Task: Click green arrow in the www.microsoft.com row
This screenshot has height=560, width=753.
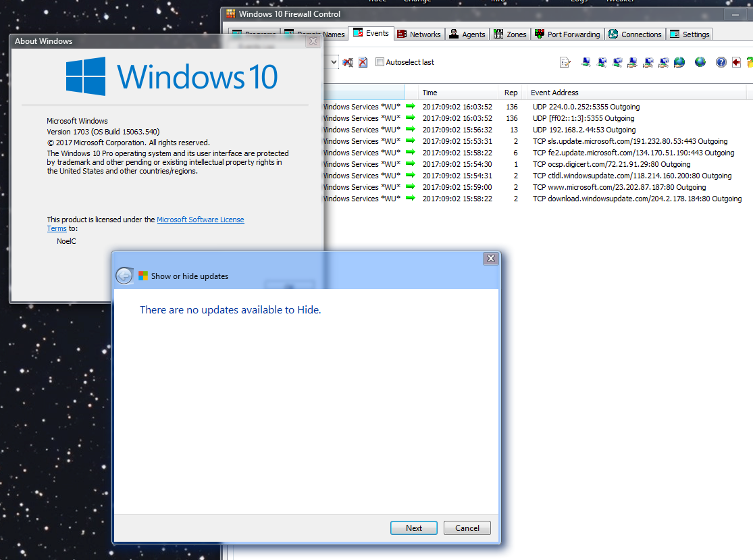Action: pos(411,187)
